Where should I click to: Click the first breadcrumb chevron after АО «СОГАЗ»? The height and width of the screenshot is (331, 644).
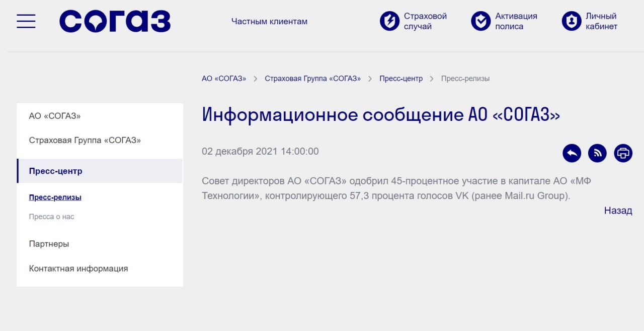256,79
